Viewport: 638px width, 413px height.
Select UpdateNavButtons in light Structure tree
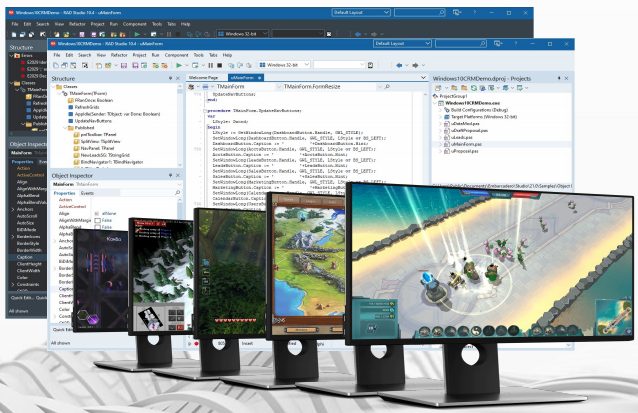[93, 121]
